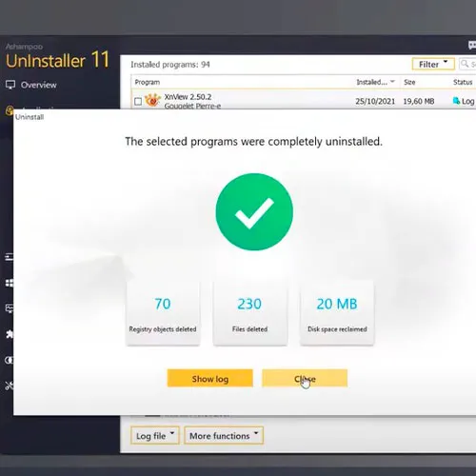Image resolution: width=476 pixels, height=476 pixels.
Task: Click the Close button in the Uninstall dialog
Action: 305,378
